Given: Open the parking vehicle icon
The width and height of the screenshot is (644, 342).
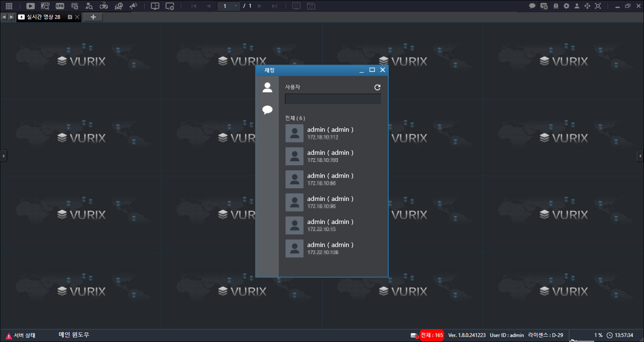Looking at the screenshot, I should [x=118, y=6].
